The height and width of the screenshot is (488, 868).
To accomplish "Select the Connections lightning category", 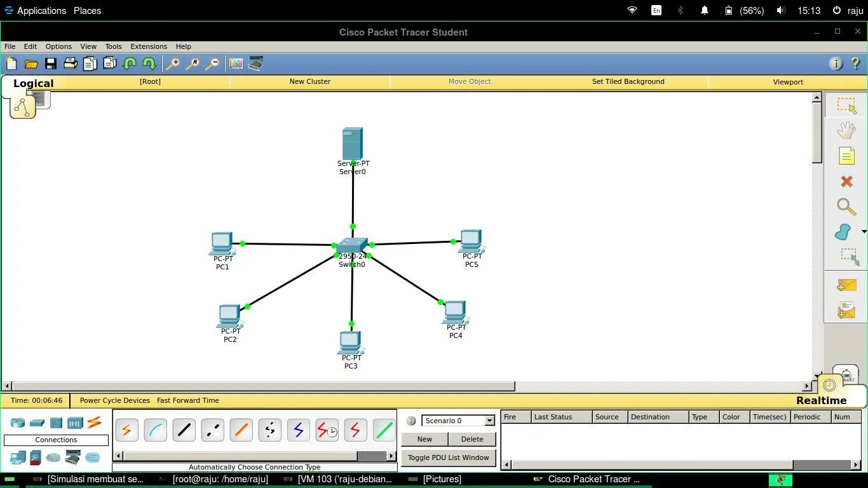I will click(94, 422).
